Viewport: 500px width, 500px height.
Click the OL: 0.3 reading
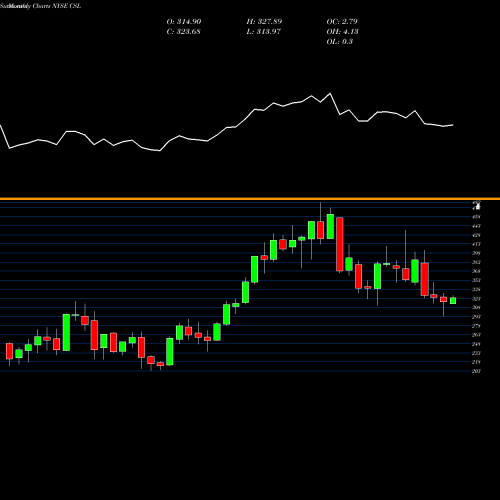(x=340, y=41)
